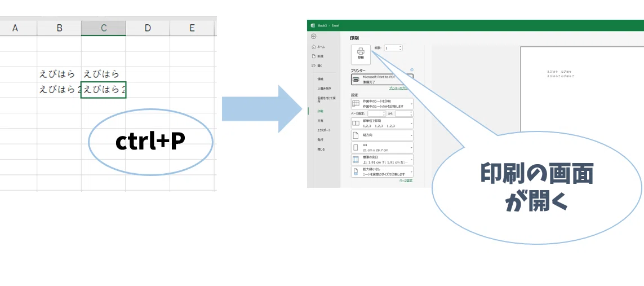Click the Excel logo in title bar
This screenshot has width=644, height=286.
(313, 25)
